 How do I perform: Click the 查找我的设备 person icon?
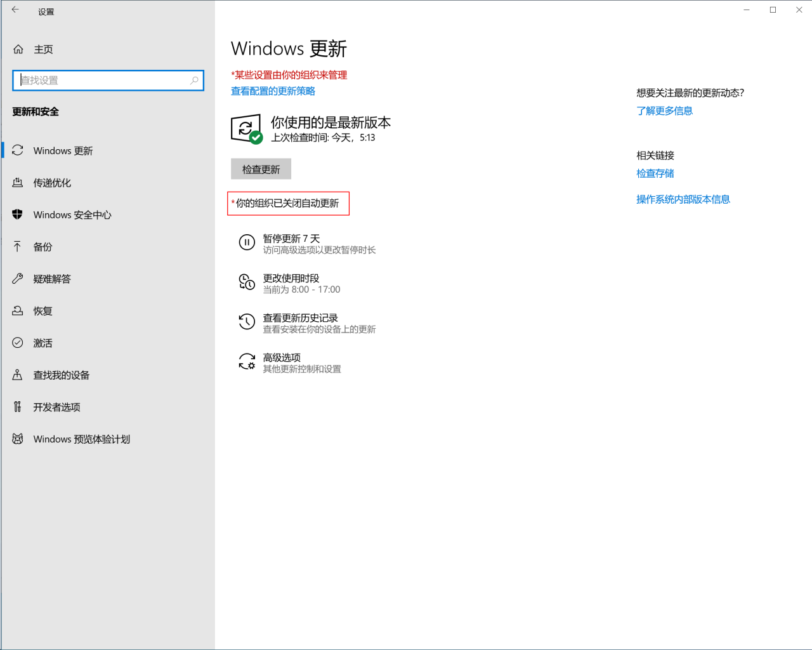pos(18,375)
